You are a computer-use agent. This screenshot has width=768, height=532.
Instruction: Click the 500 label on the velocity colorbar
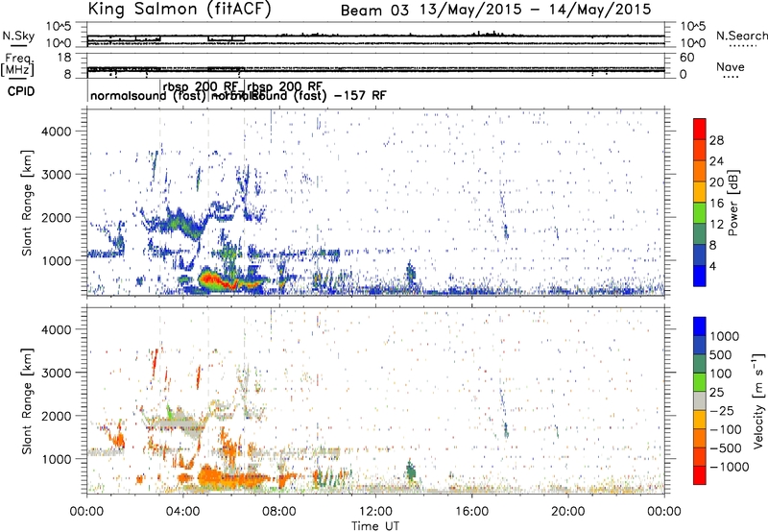coord(721,354)
